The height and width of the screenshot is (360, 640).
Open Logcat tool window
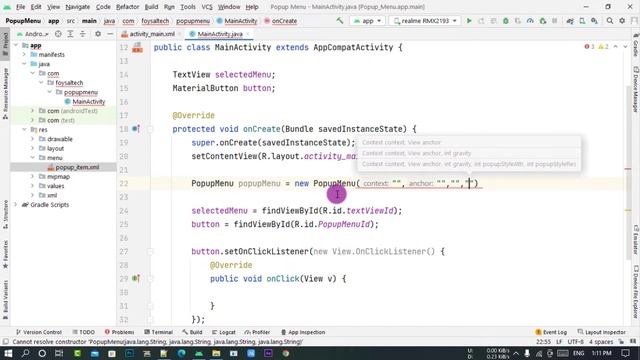(x=224, y=332)
